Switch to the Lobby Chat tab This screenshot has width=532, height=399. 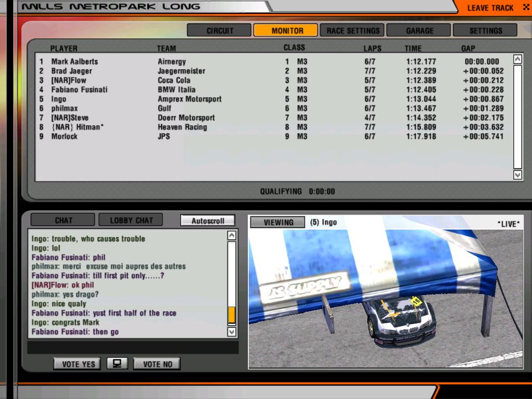pos(131,220)
